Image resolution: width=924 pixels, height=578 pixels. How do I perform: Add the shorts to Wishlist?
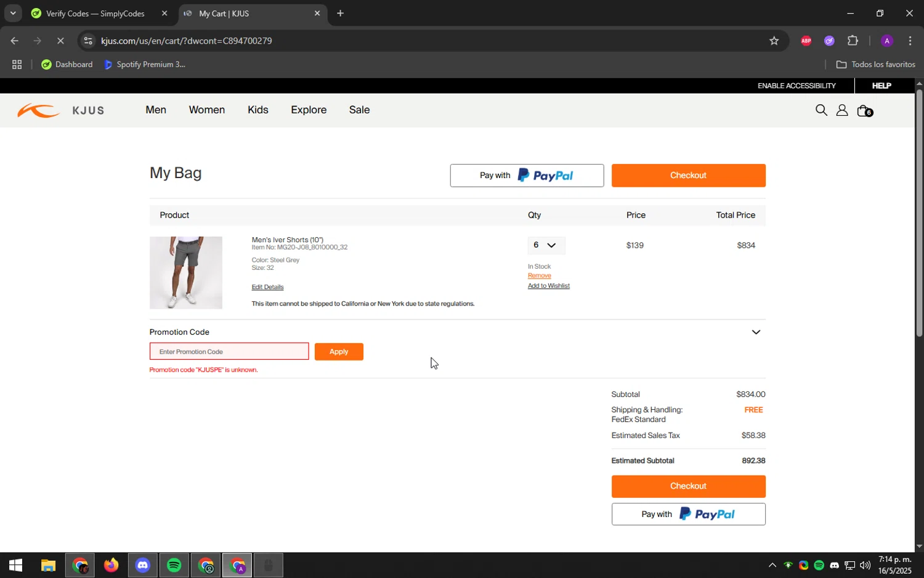549,286
